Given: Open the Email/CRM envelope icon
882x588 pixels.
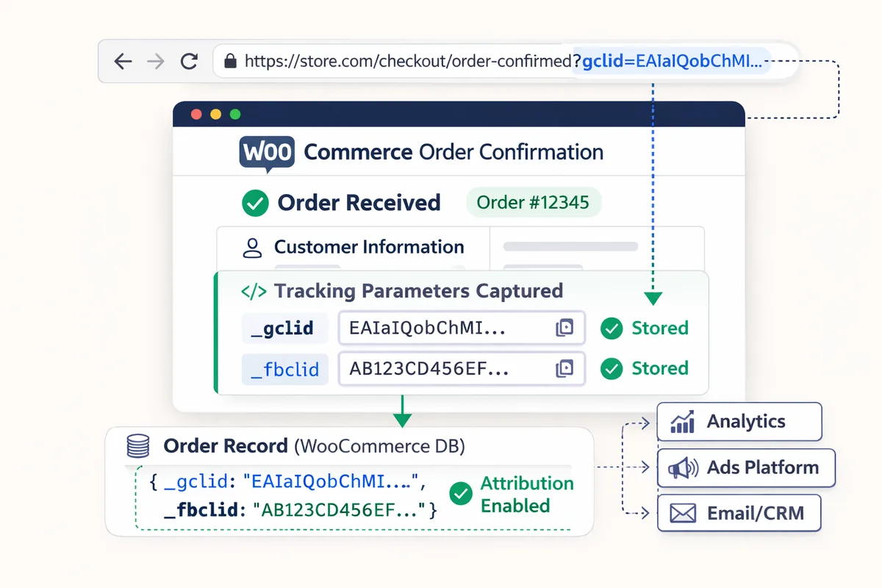Looking at the screenshot, I should coord(683,513).
